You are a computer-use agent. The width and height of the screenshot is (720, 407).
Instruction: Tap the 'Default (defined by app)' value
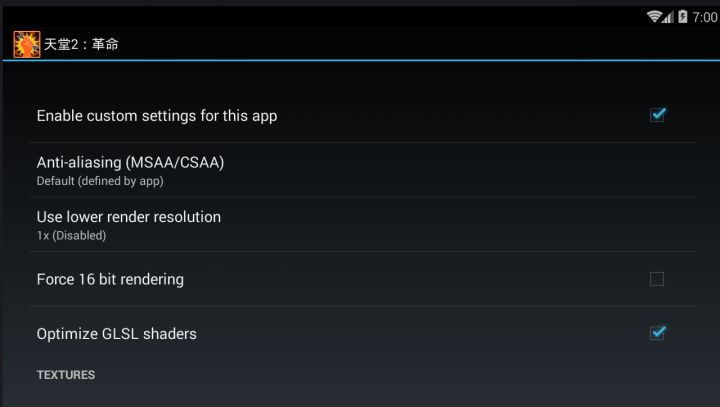[100, 181]
